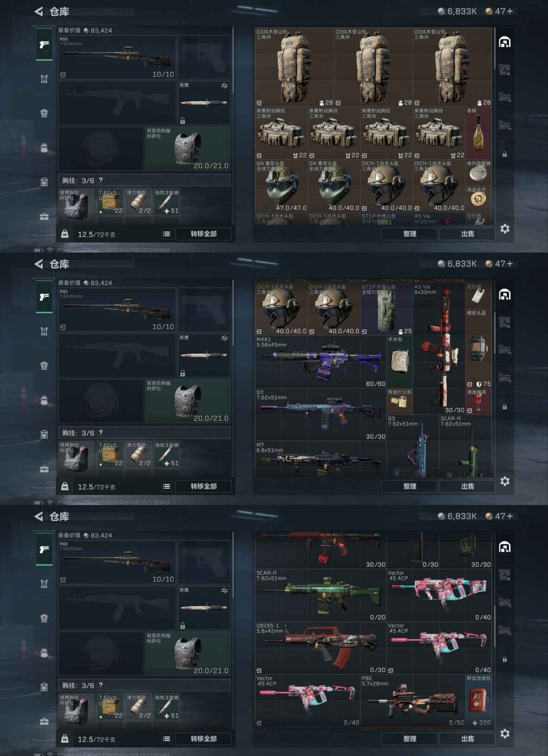Viewport: 548px width, 756px height.
Task: Toggle the lock icon in topmost right sidebar
Action: pyautogui.click(x=505, y=154)
